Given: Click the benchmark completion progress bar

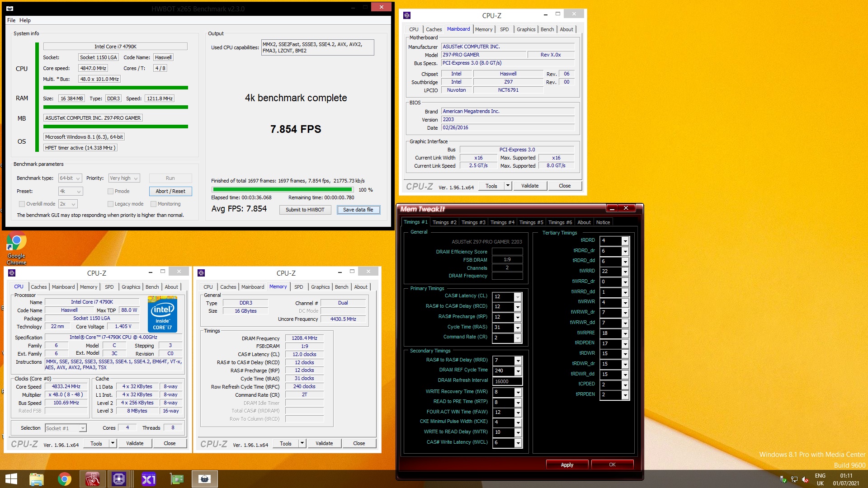Looking at the screenshot, I should click(x=282, y=190).
